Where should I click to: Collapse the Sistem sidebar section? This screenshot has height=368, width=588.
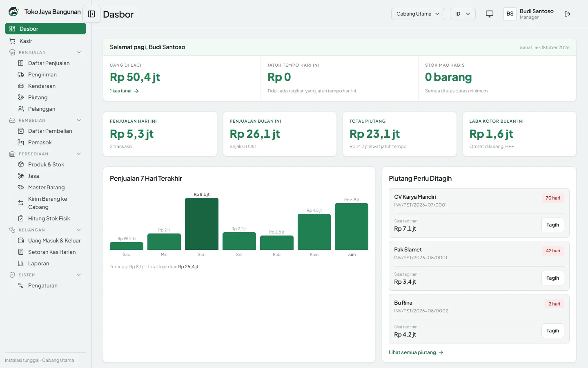pos(79,275)
